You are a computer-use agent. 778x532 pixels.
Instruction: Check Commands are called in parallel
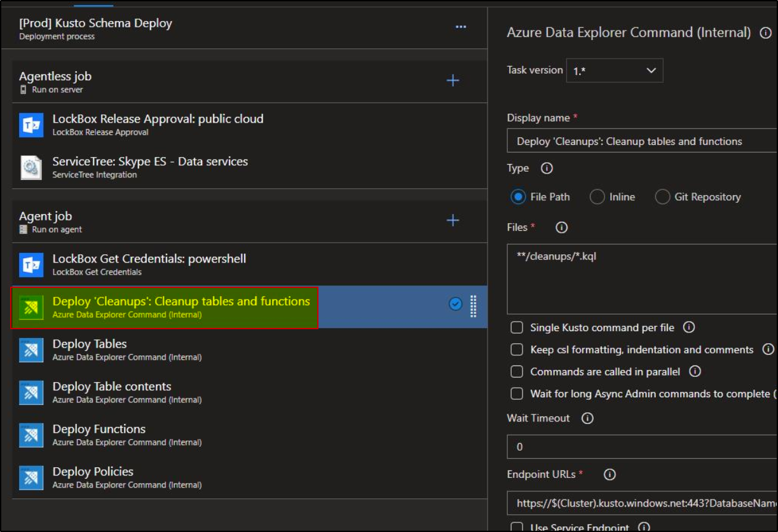pyautogui.click(x=517, y=372)
